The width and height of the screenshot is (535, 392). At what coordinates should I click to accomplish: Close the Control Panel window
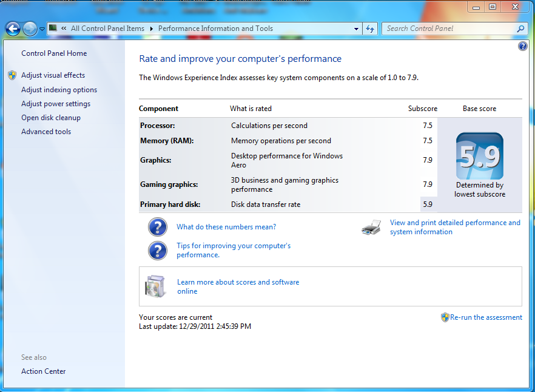515,7
